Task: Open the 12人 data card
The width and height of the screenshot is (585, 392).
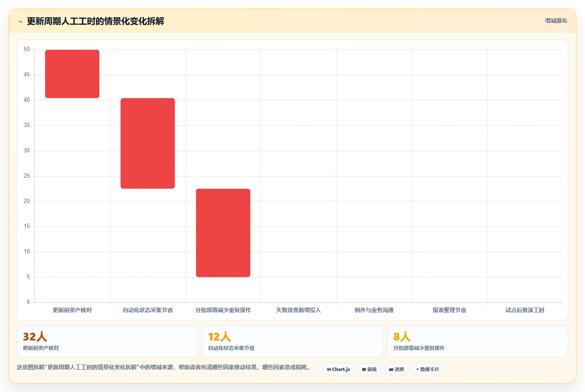Action: pos(292,341)
